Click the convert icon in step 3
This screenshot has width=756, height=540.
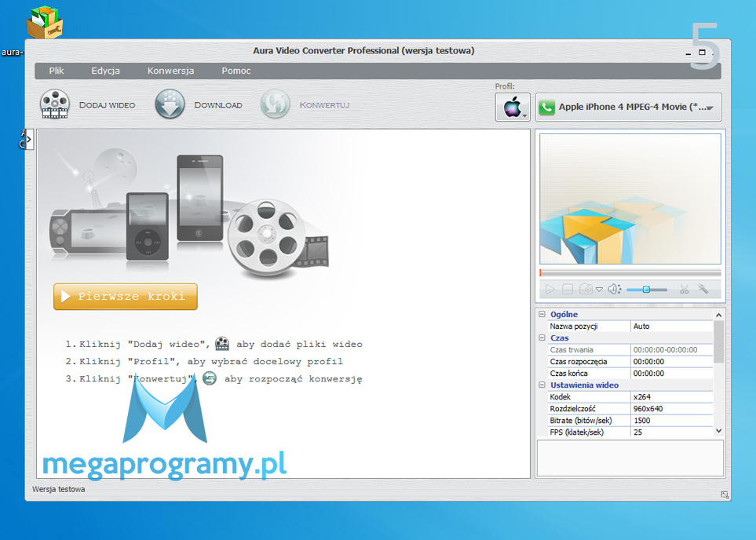coord(210,378)
